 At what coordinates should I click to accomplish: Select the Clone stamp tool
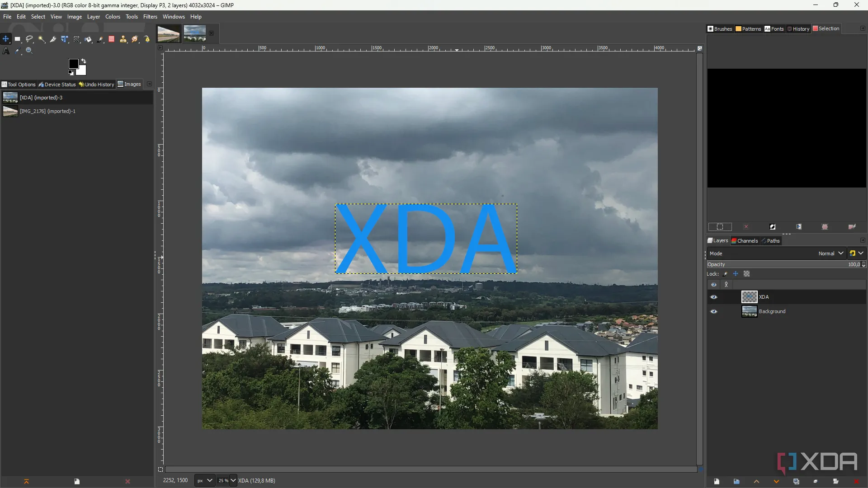pyautogui.click(x=123, y=39)
